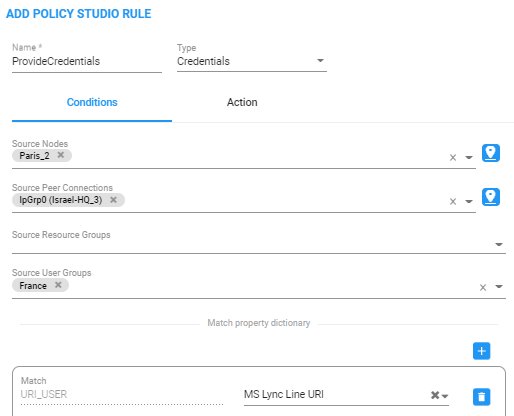Clear all Source User Groups selections
514x416 pixels.
point(483,287)
